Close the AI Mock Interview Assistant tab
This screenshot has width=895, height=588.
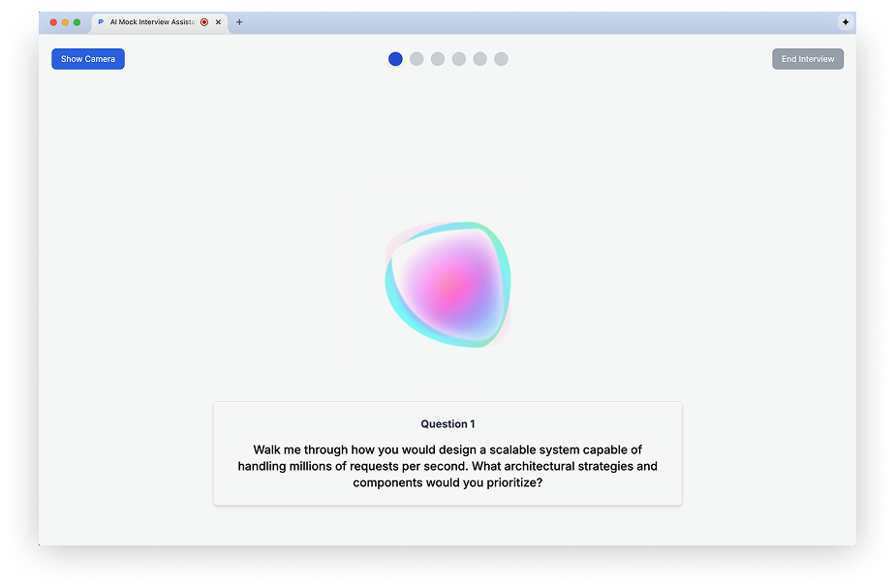click(x=218, y=22)
